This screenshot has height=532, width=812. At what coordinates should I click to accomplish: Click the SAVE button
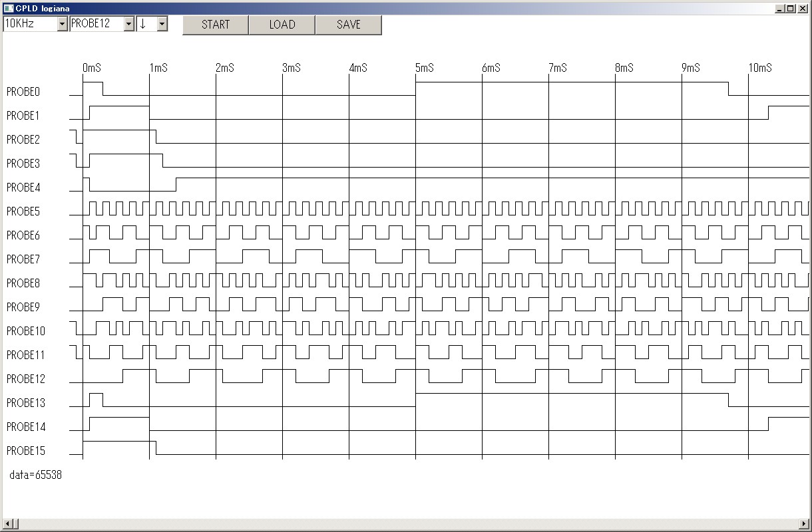point(349,25)
